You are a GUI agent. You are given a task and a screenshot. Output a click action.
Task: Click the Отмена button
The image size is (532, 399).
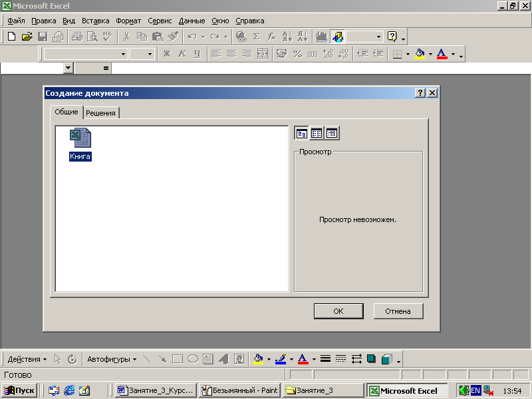[x=398, y=311]
